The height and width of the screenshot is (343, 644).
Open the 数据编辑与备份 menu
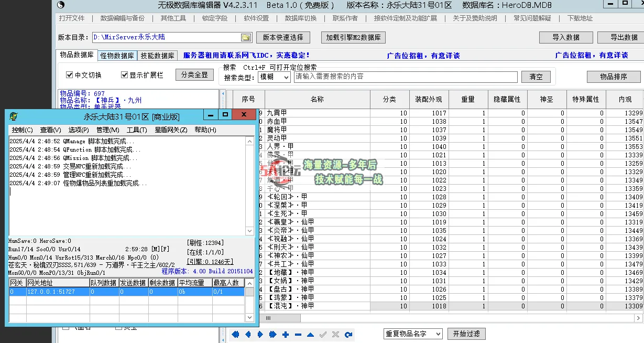click(123, 18)
